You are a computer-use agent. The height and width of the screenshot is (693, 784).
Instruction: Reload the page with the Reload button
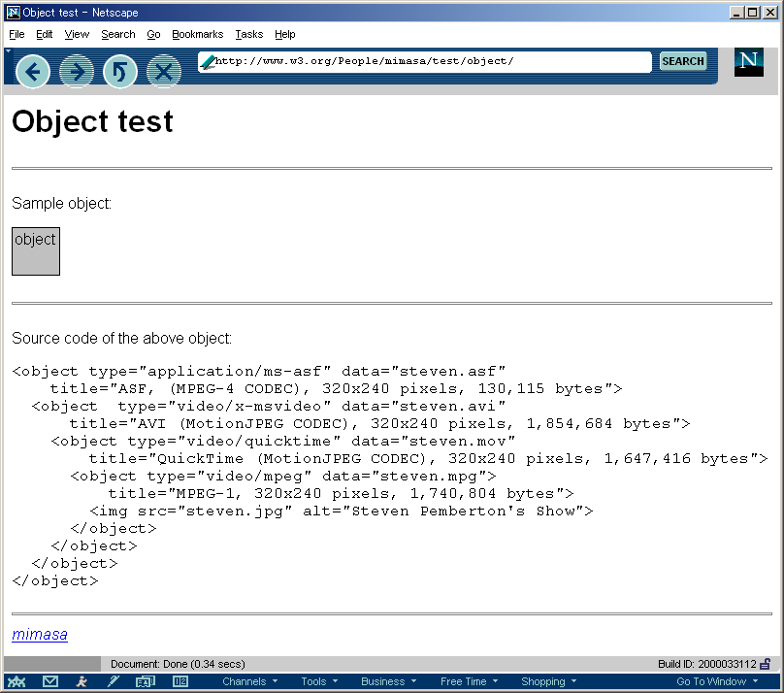120,72
